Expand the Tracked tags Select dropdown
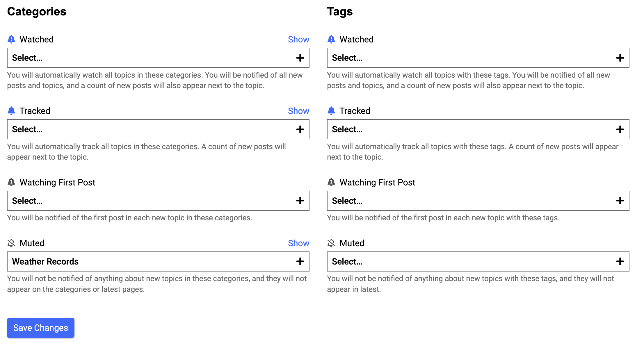This screenshot has height=350, width=644. [478, 129]
